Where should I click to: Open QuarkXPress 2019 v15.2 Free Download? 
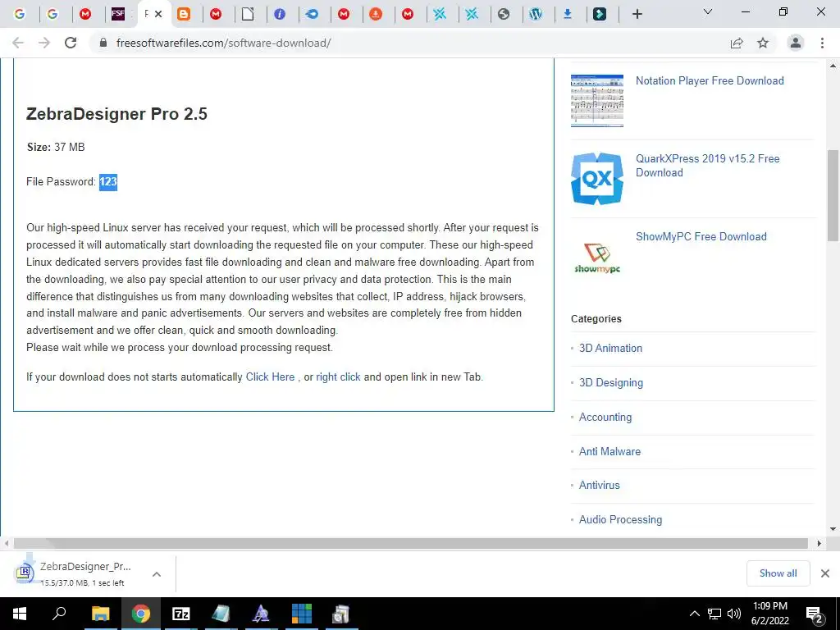[x=708, y=166]
